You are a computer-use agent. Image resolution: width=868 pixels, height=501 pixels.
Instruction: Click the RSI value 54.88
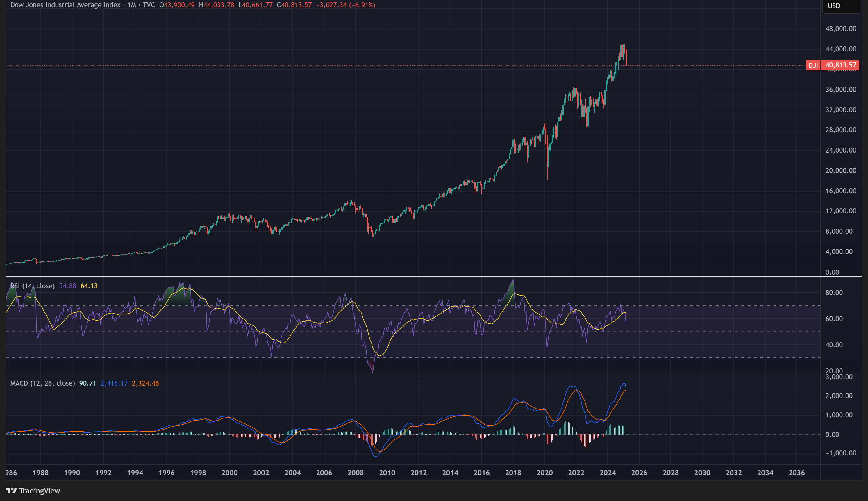pos(67,286)
